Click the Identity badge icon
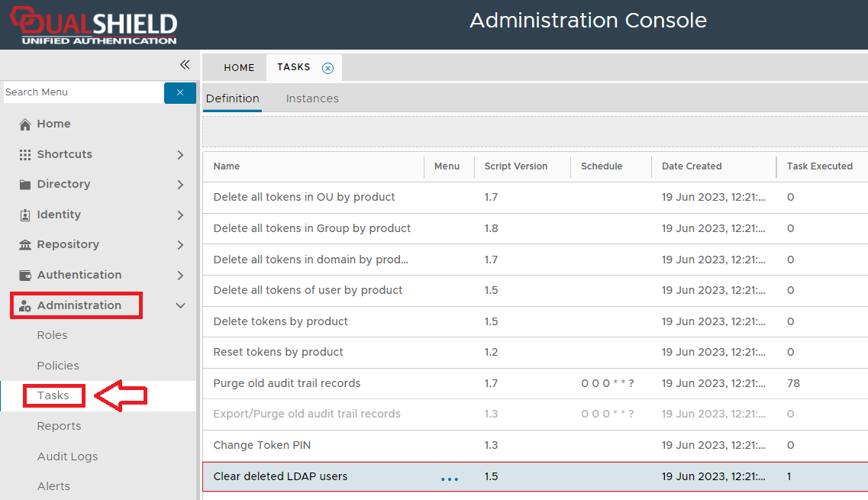868x500 pixels. click(x=25, y=215)
